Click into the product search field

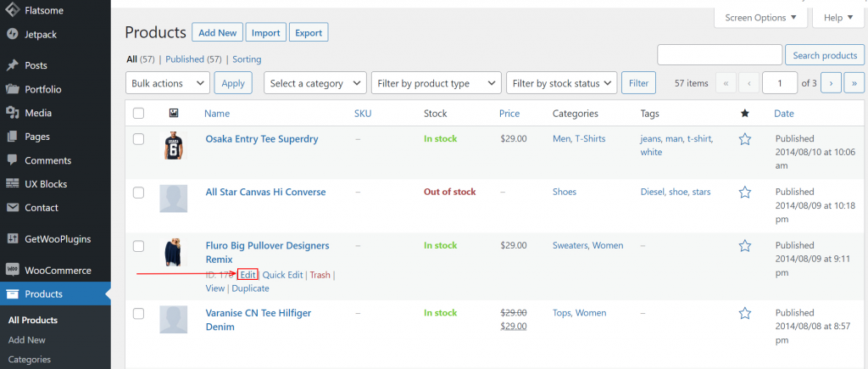[719, 55]
